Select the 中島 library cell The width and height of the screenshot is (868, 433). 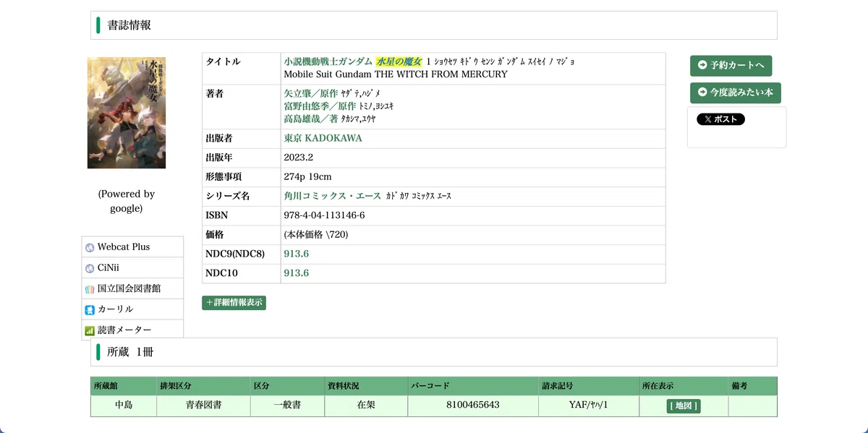tap(124, 406)
